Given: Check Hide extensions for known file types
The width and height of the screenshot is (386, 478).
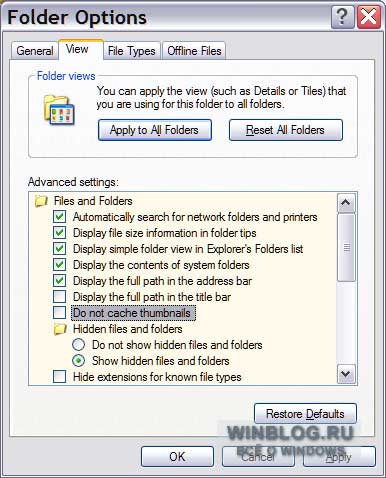Looking at the screenshot, I should coord(59,377).
